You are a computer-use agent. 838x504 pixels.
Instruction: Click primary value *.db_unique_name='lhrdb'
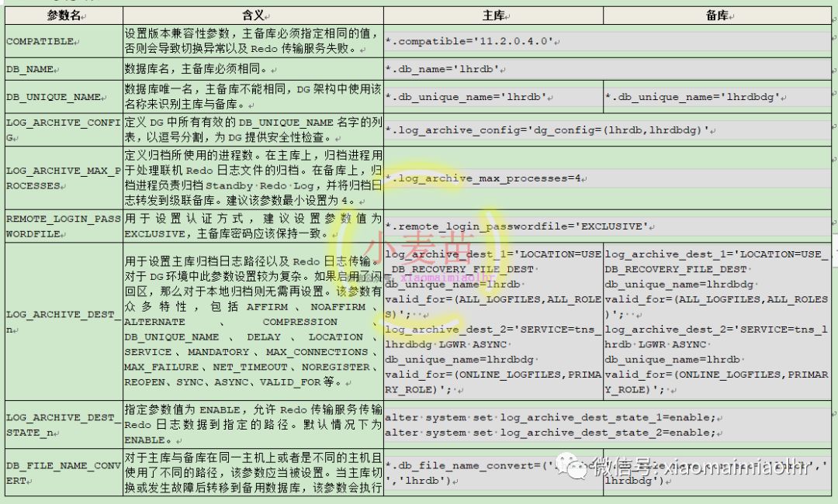click(x=466, y=97)
